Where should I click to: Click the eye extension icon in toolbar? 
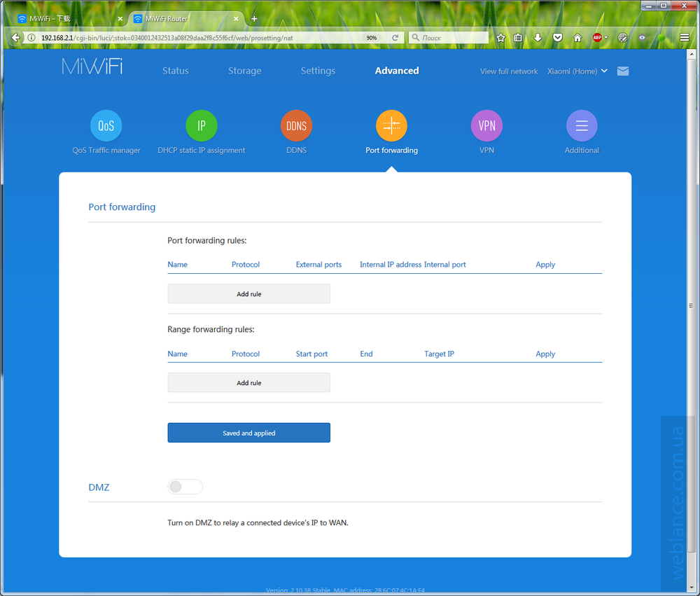pyautogui.click(x=642, y=38)
